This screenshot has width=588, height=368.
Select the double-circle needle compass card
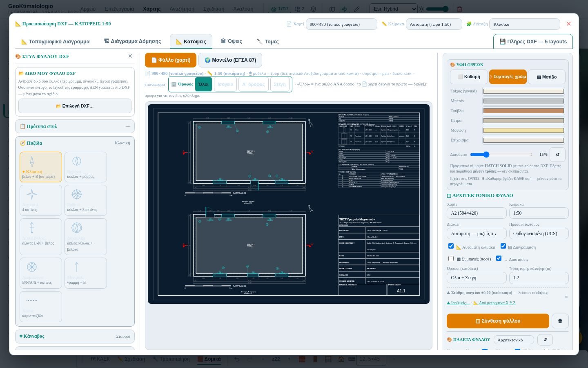click(x=86, y=237)
